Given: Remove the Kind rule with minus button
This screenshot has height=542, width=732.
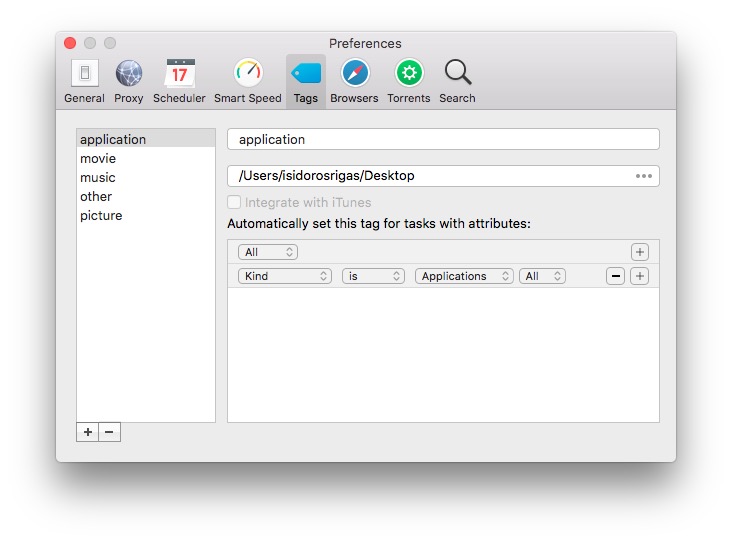Looking at the screenshot, I should 616,276.
